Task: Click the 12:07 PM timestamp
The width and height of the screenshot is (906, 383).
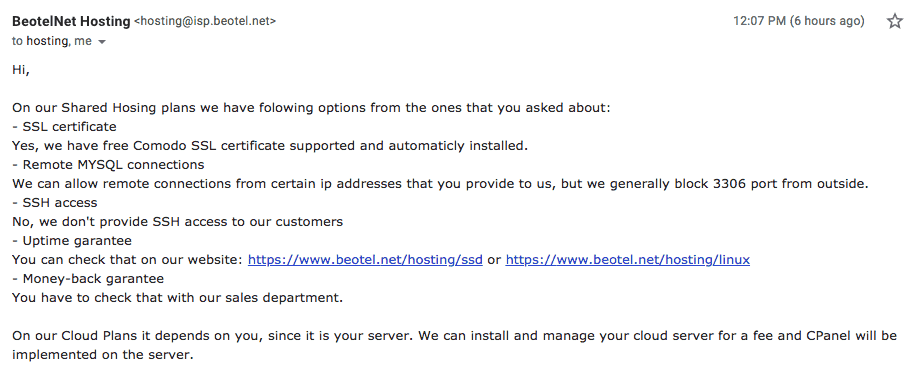Action: 799,21
